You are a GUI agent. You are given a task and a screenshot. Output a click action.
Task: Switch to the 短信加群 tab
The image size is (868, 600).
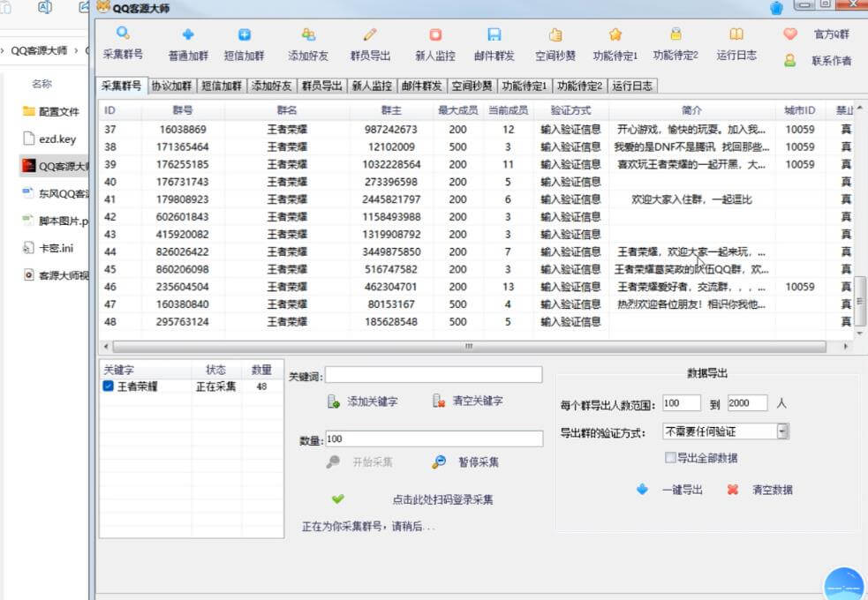point(222,86)
